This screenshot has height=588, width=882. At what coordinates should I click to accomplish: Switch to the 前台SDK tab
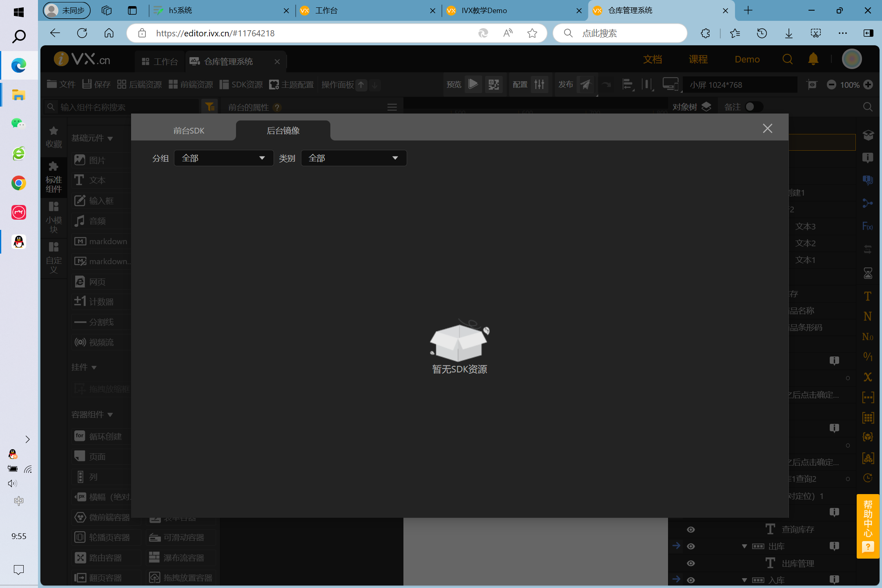(189, 131)
